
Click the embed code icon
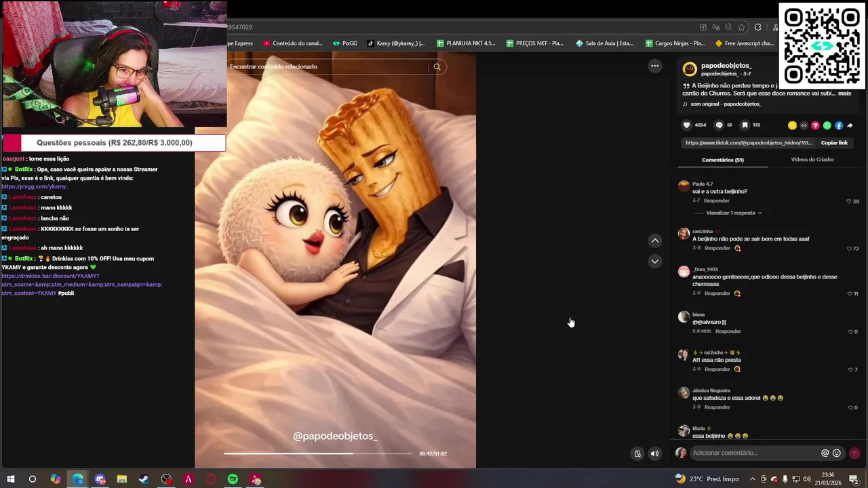(804, 125)
